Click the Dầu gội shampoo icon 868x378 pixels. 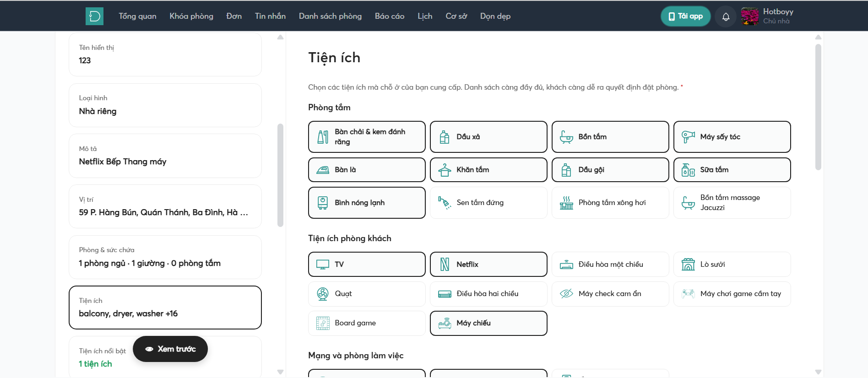pos(566,170)
